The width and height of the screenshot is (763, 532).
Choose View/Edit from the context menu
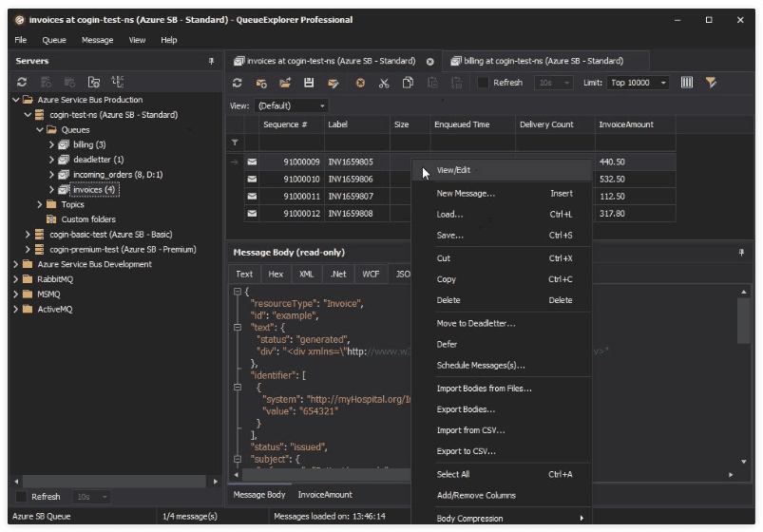[x=502, y=170]
